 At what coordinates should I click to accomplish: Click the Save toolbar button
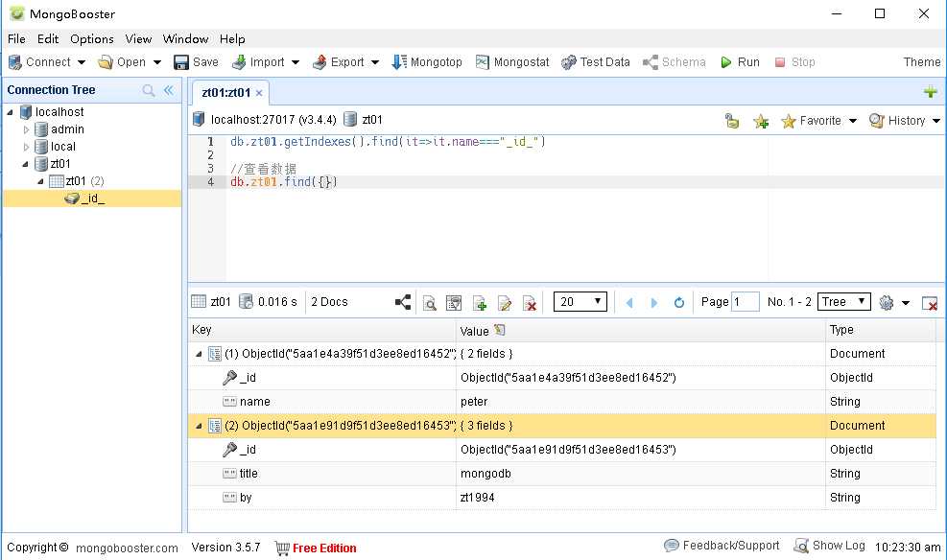197,62
